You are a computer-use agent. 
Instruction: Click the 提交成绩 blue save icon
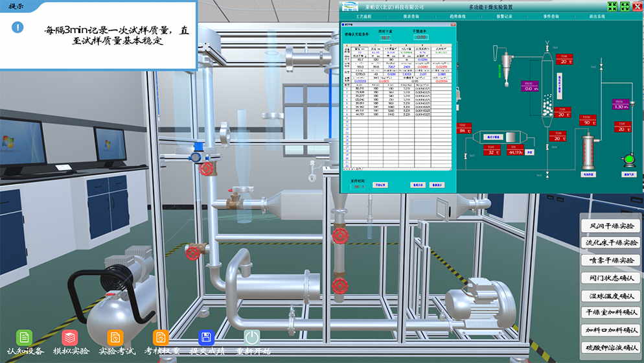coord(206,337)
